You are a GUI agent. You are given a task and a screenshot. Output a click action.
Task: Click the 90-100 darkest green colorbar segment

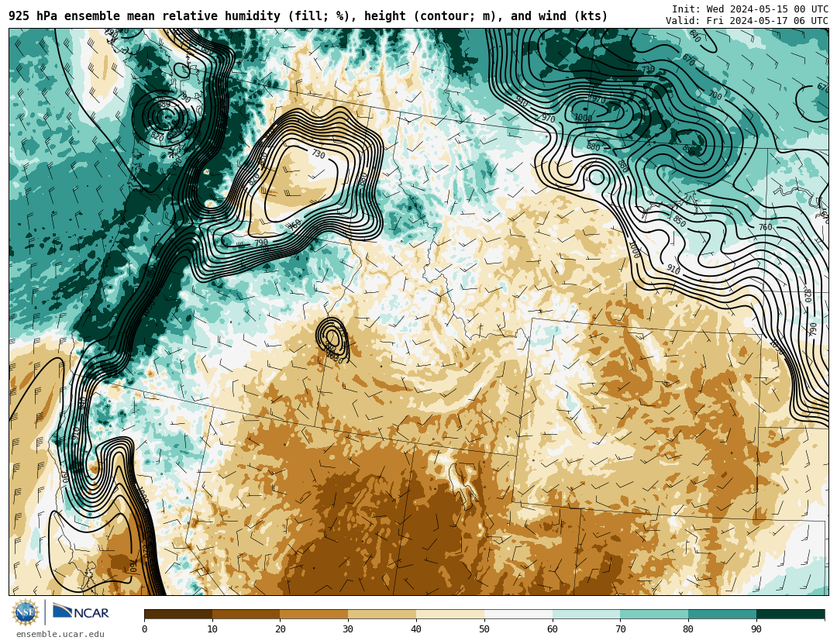pyautogui.click(x=790, y=614)
